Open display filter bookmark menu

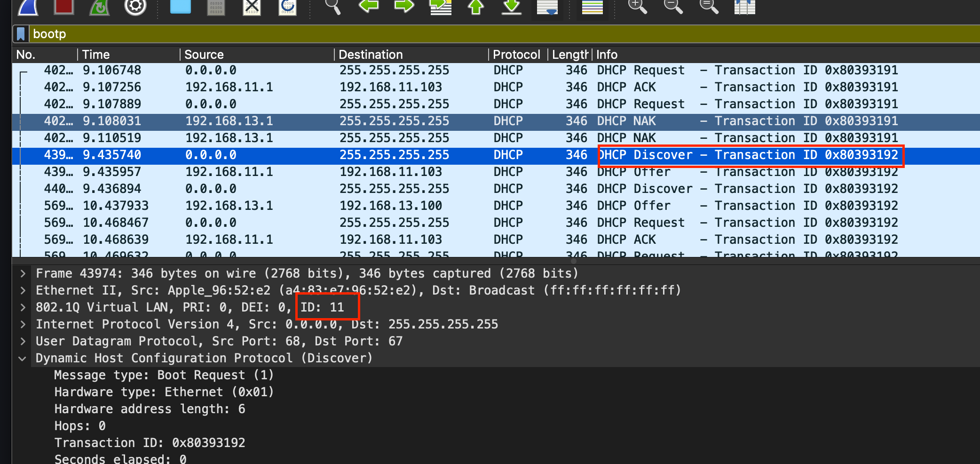(21, 34)
